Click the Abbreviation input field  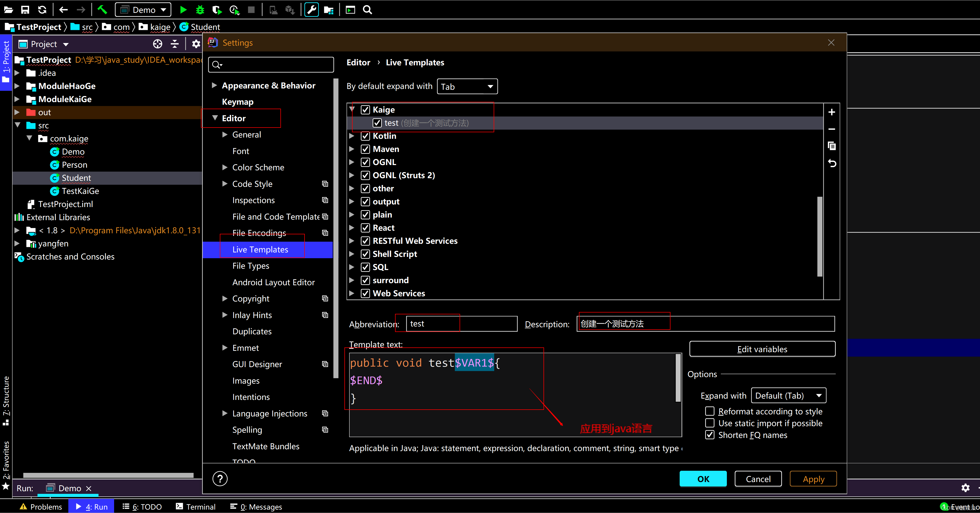point(461,324)
